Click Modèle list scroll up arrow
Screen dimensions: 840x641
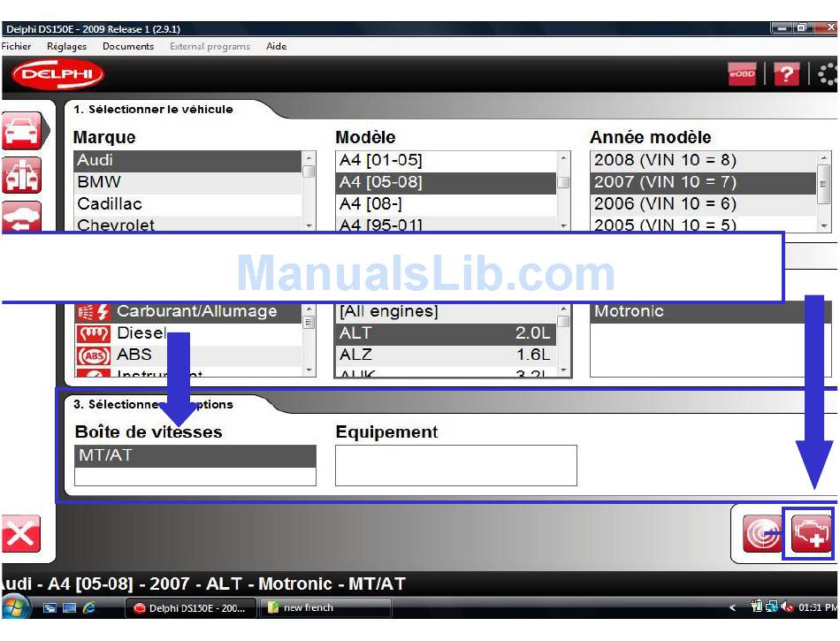[x=563, y=157]
